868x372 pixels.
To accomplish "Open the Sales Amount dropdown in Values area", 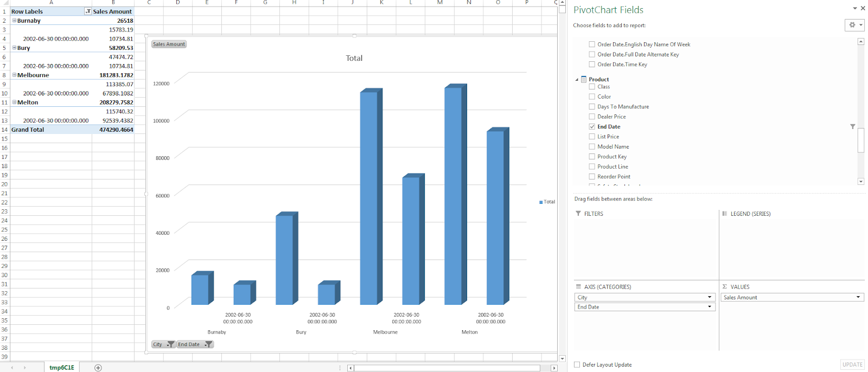I will tap(858, 297).
